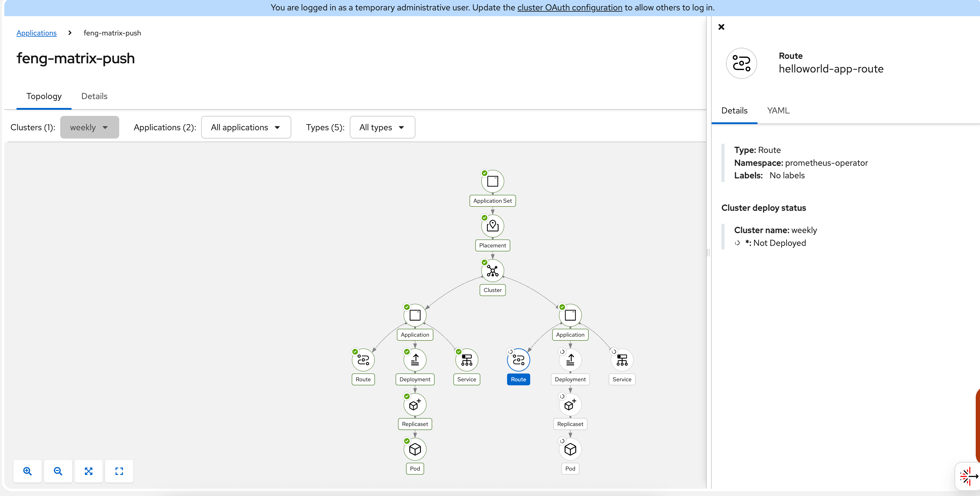The width and height of the screenshot is (980, 496).
Task: Click the fit to screen icon
Action: tap(89, 471)
